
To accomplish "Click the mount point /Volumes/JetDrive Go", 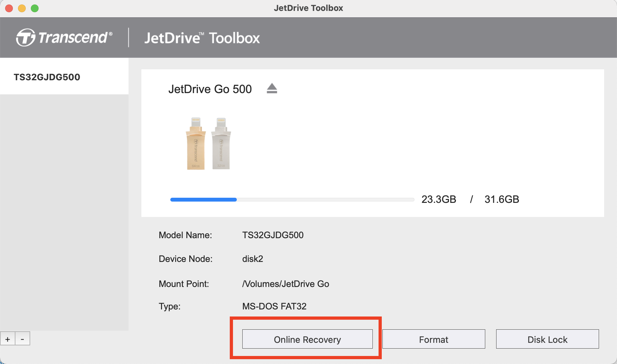I will point(286,284).
